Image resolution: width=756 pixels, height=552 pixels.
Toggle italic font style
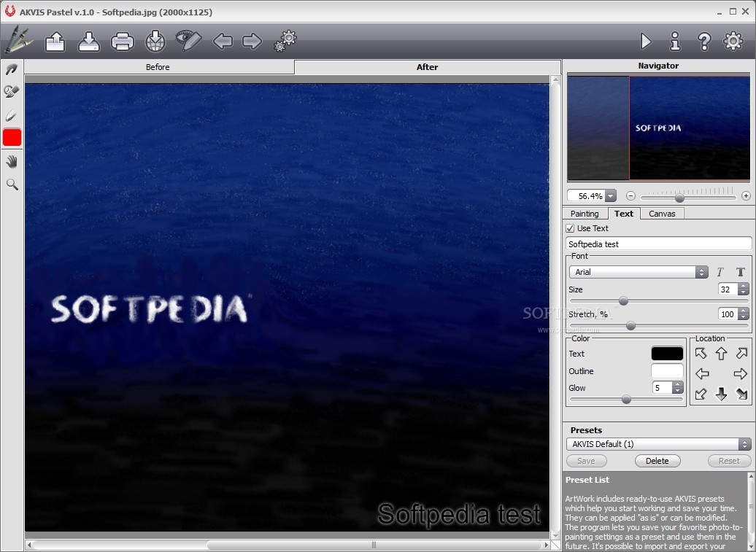click(x=720, y=272)
